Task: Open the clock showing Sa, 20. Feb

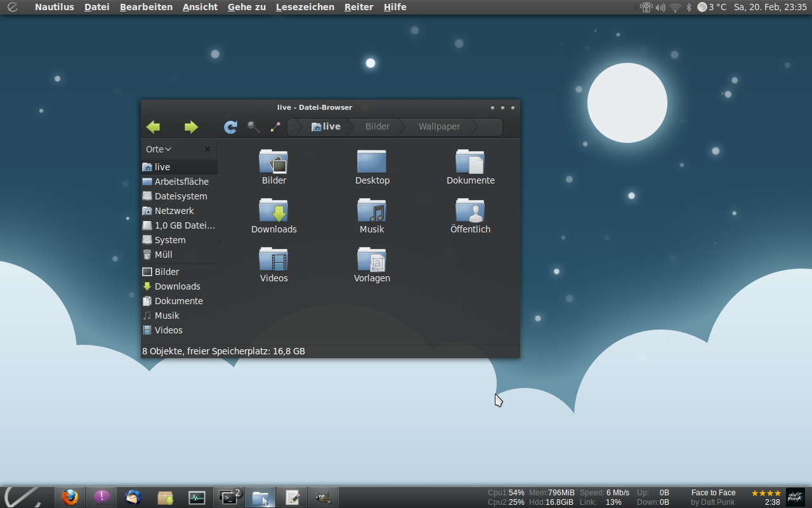Action: (x=770, y=7)
